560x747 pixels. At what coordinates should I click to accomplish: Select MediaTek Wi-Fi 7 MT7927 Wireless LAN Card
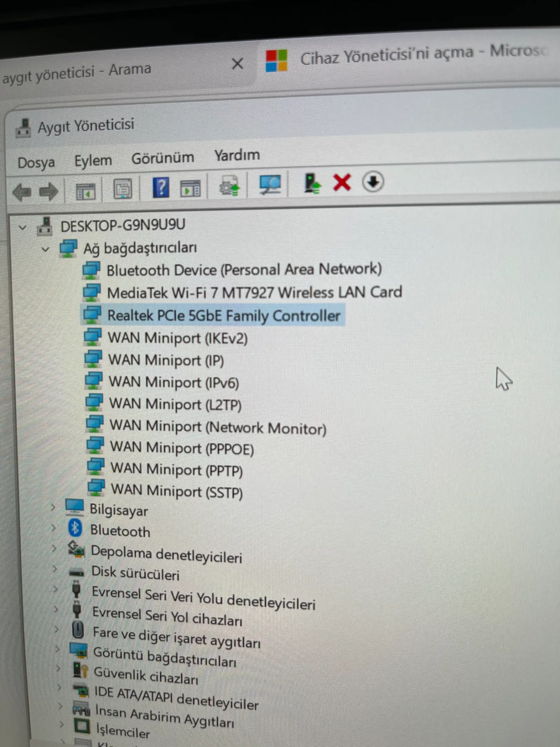click(x=255, y=293)
